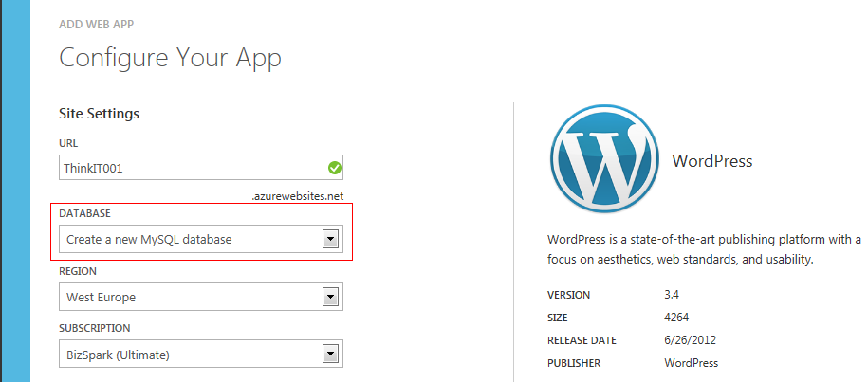The height and width of the screenshot is (382, 868).
Task: Click the WordPress title next to logo
Action: point(711,161)
